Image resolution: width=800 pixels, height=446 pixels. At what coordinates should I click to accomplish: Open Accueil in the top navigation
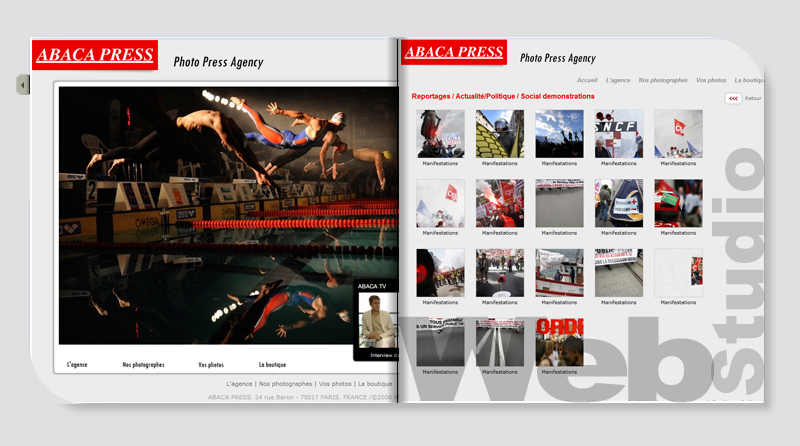pos(587,80)
